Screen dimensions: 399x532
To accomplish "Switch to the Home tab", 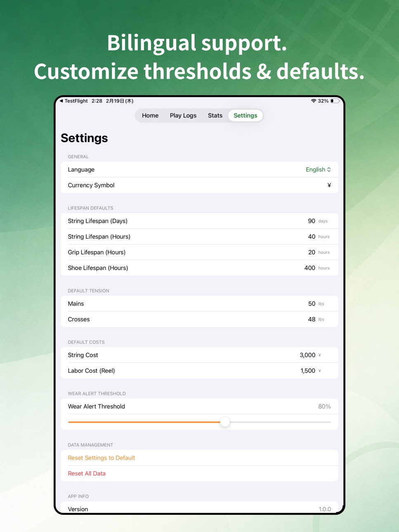I will tap(150, 115).
